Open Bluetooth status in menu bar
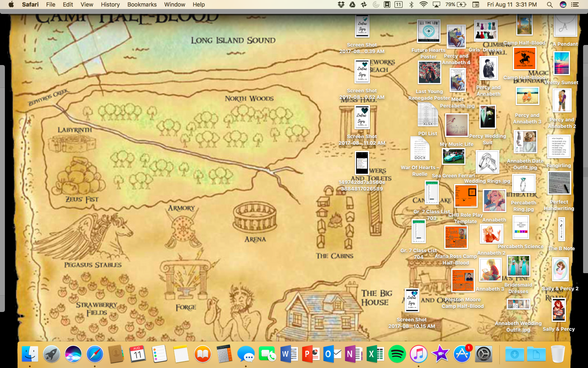This screenshot has height=368, width=588. pos(411,4)
